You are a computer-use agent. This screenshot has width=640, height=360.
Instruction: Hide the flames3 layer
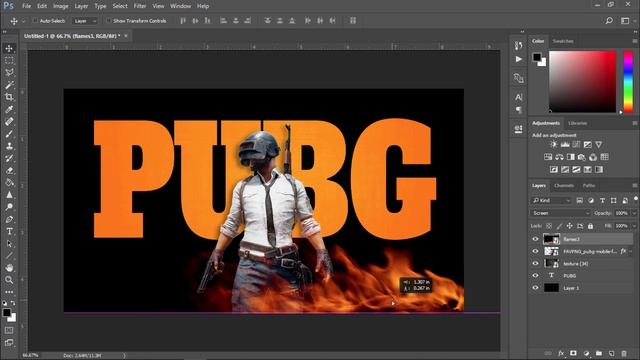tap(535, 239)
